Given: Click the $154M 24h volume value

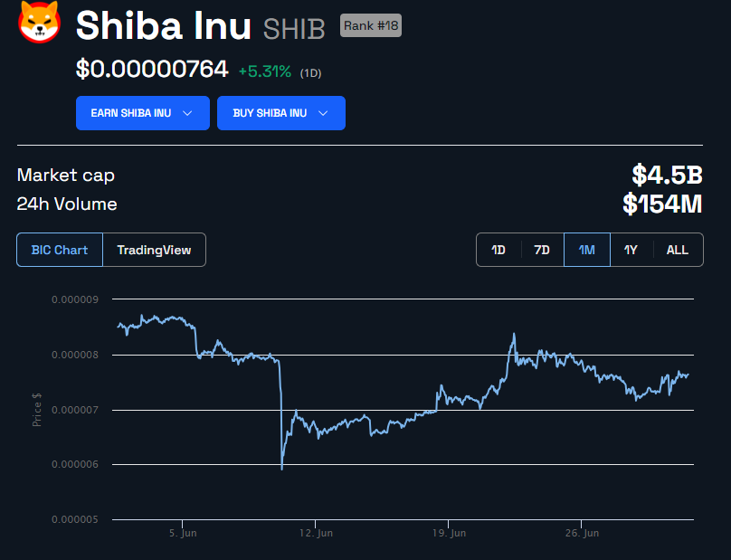Looking at the screenshot, I should click(662, 204).
